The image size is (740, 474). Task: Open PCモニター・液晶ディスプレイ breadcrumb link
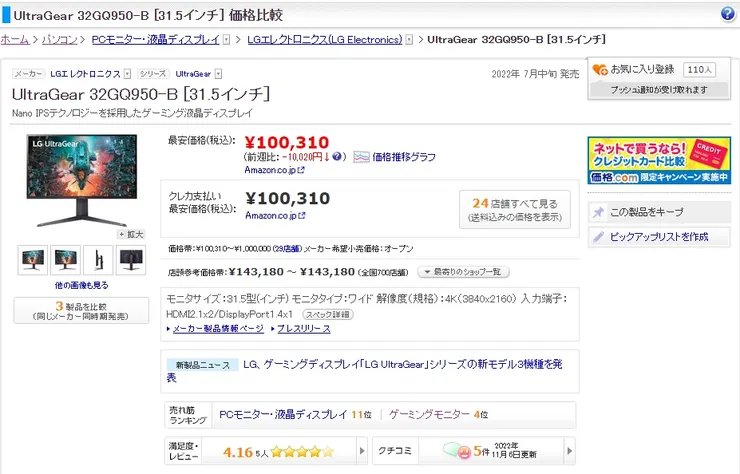[x=156, y=40]
